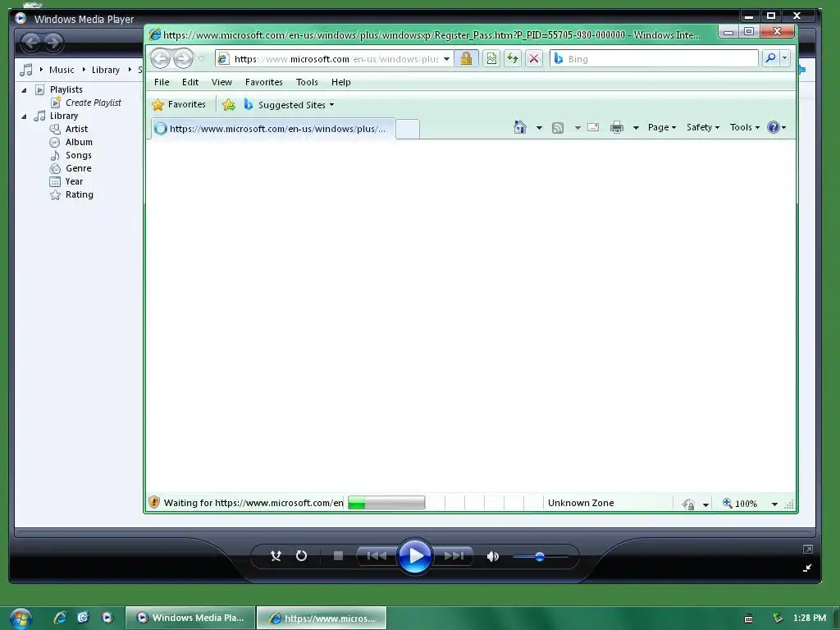Click the Internet Explorer Back button
840x630 pixels.
pos(160,58)
